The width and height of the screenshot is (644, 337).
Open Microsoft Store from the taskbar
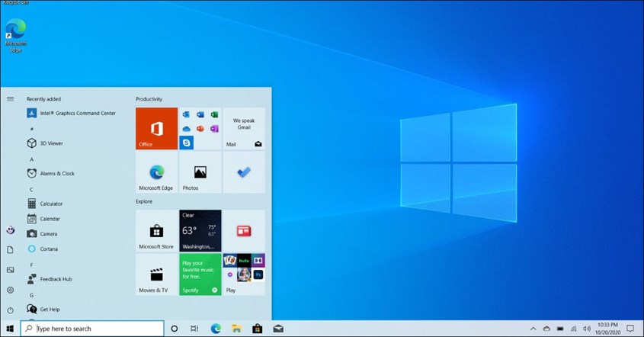258,329
